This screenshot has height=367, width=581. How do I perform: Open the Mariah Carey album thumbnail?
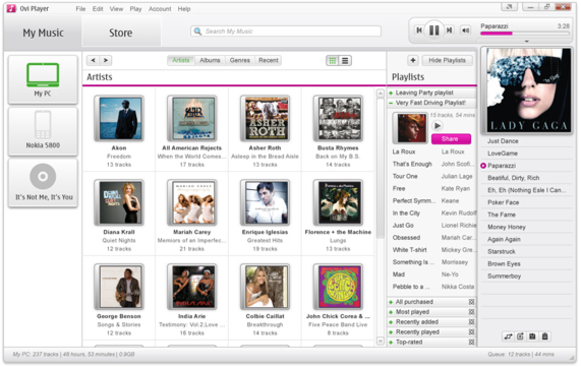click(x=192, y=203)
